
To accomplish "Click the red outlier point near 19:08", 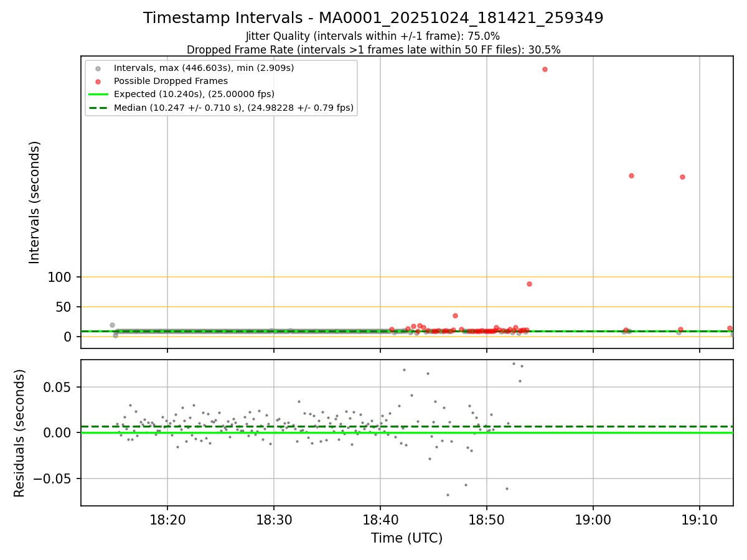I will [x=682, y=177].
